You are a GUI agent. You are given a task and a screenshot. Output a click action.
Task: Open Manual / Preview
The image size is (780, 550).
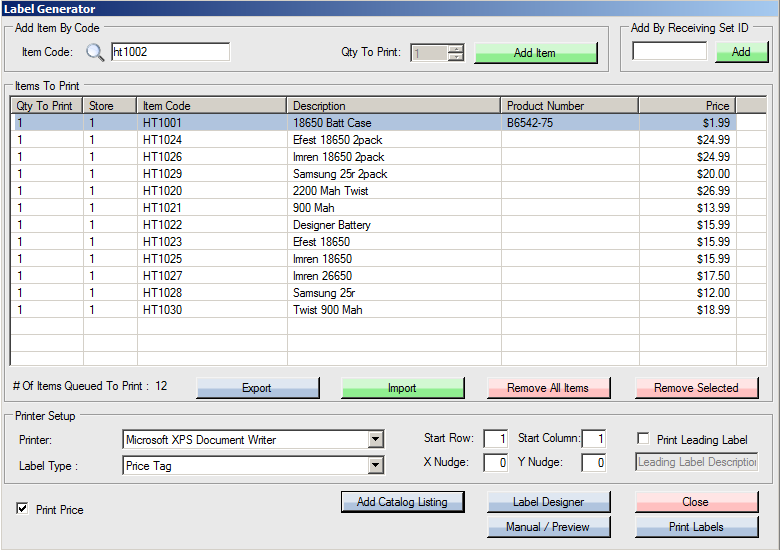tap(548, 527)
